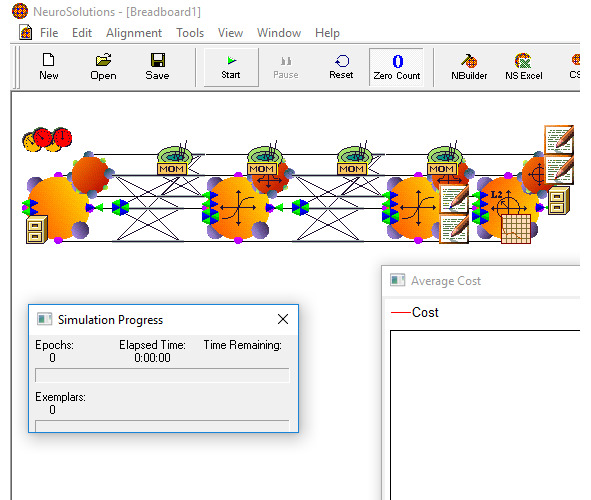This screenshot has height=500, width=591.
Task: Open the Tools menu
Action: [x=190, y=33]
